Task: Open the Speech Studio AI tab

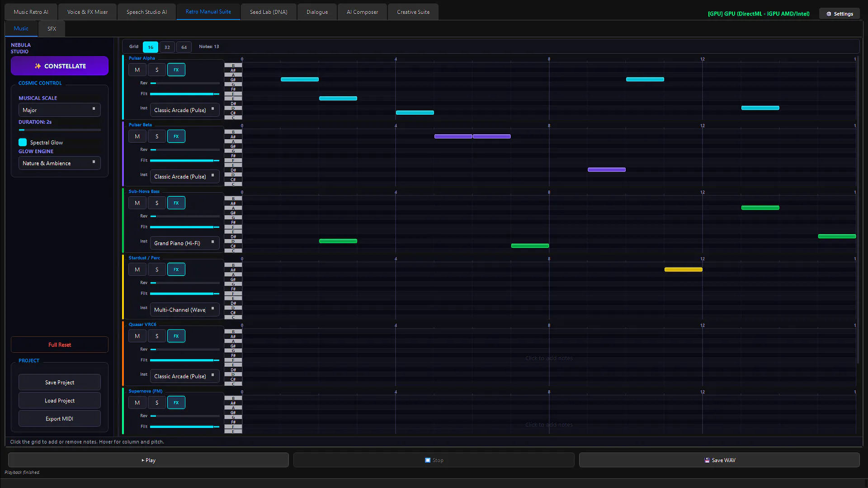Action: click(146, 12)
